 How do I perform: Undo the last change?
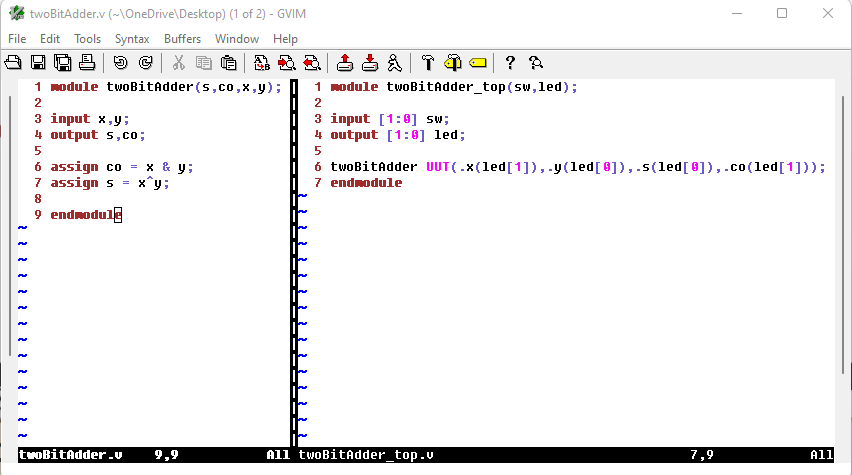(x=121, y=63)
